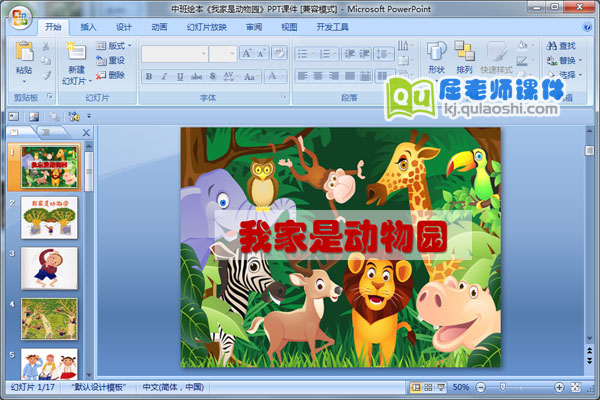Toggle right text alignment
The image size is (600, 400).
(334, 76)
